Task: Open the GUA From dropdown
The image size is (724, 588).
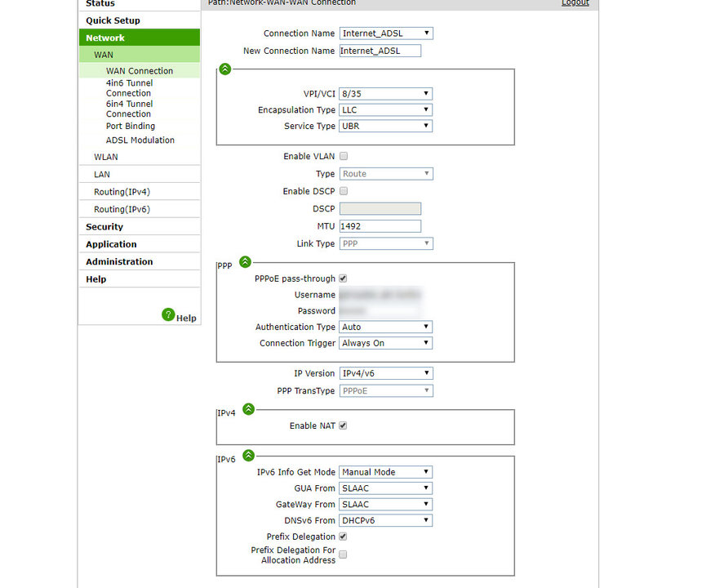Action: [385, 488]
